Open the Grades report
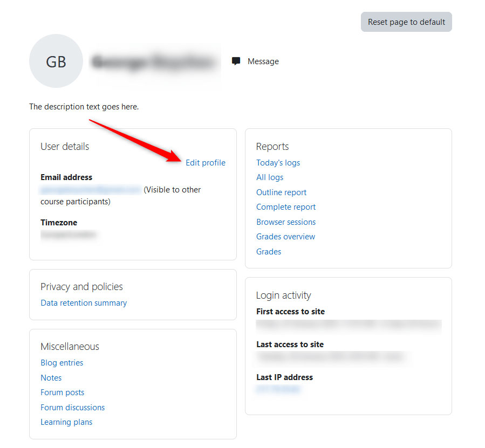This screenshot has height=448, width=485. [268, 251]
